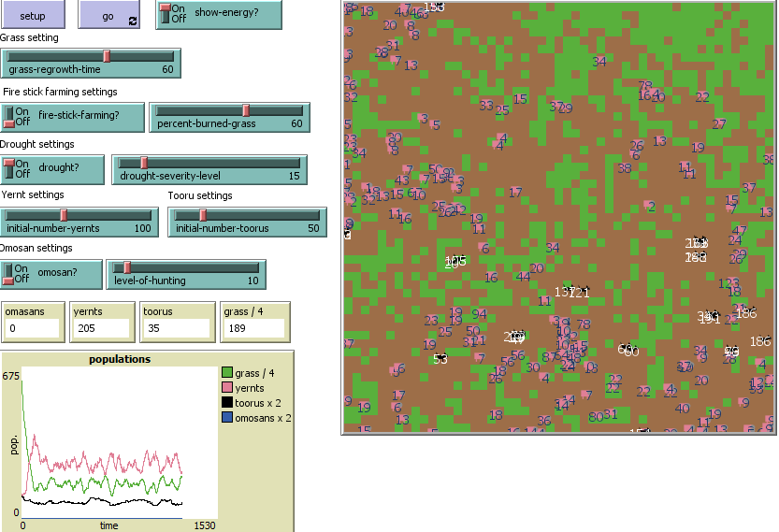Click the 1530 x-axis maximum on plot
This screenshot has width=779, height=532.
click(205, 525)
